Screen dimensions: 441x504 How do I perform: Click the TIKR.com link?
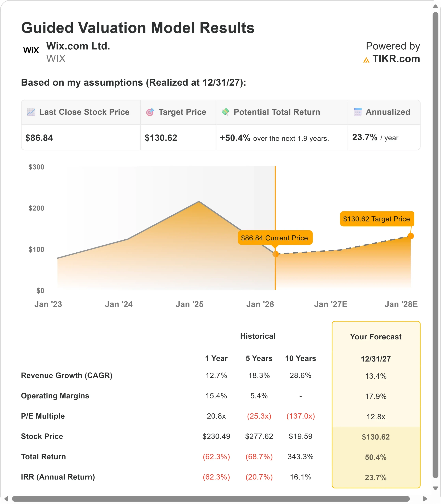[396, 59]
